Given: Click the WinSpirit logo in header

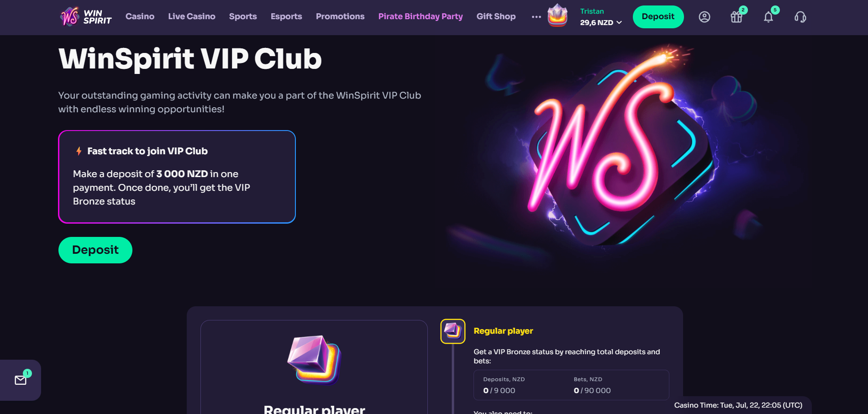Looking at the screenshot, I should click(x=86, y=17).
